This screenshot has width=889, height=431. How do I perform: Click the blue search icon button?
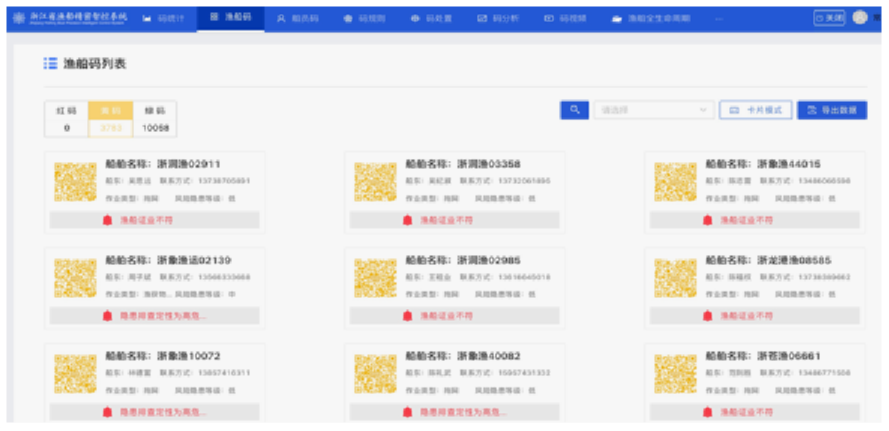point(574,110)
